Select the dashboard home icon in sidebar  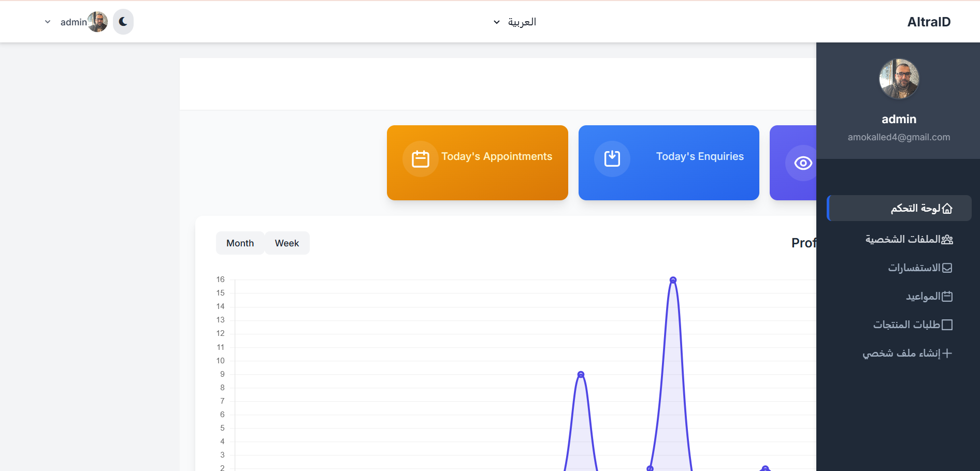pyautogui.click(x=948, y=208)
